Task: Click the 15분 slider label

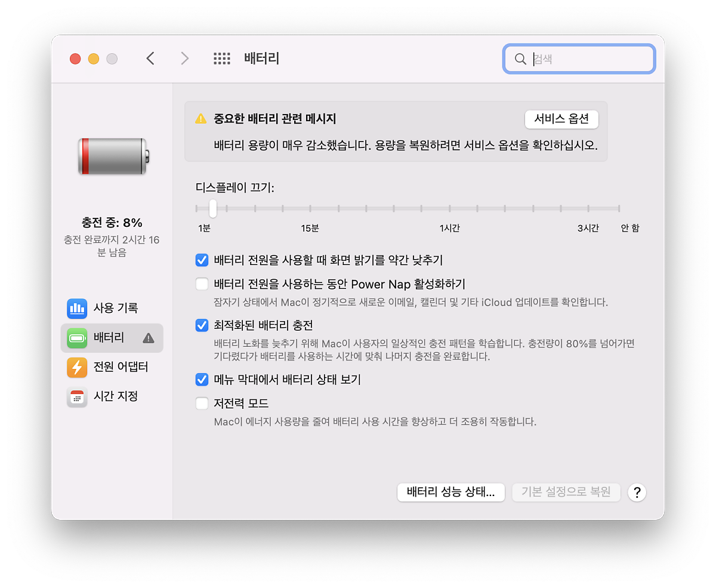Action: [x=310, y=229]
